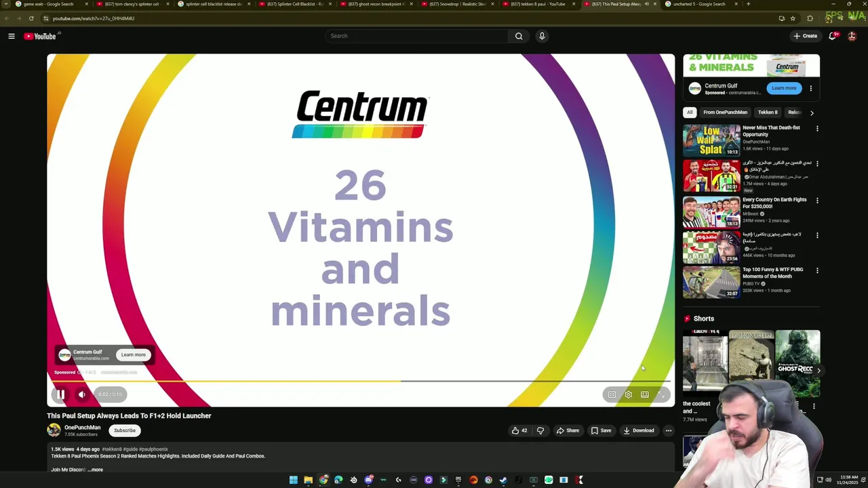Click Learn more in sidebar Centrum ad
Image resolution: width=868 pixels, height=488 pixels.
[x=784, y=88]
